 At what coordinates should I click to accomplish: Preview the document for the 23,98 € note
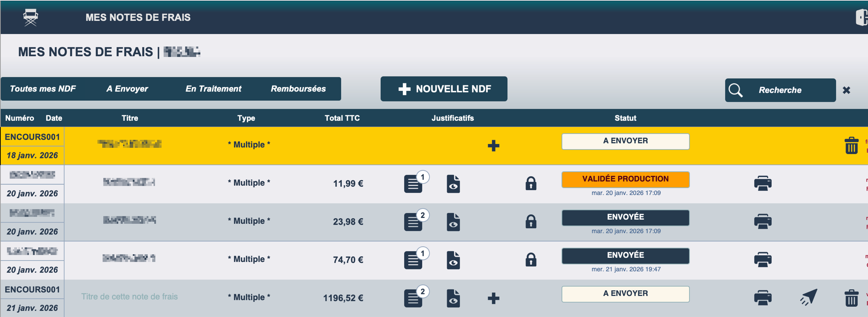(x=453, y=222)
